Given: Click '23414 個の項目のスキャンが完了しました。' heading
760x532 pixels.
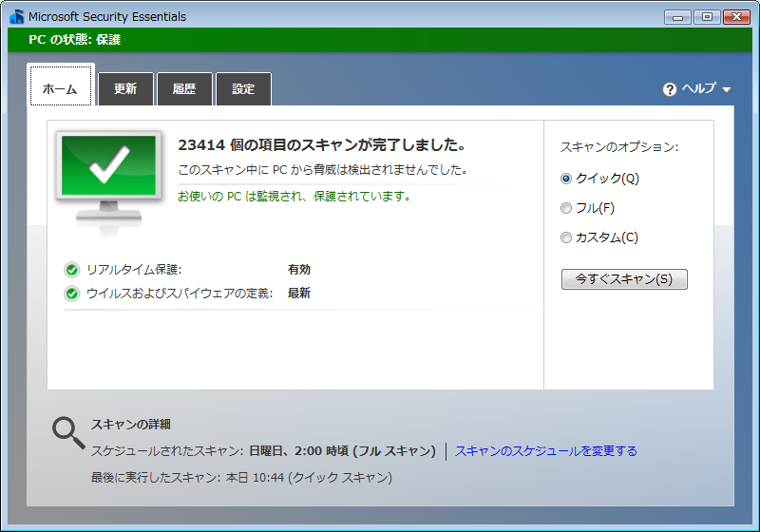Looking at the screenshot, I should coord(322,144).
